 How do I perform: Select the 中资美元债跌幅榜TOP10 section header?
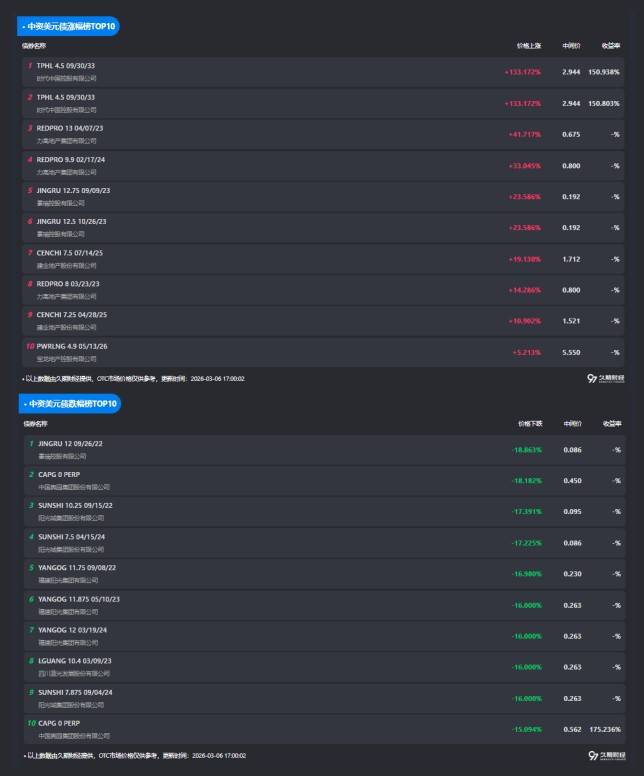(x=70, y=404)
